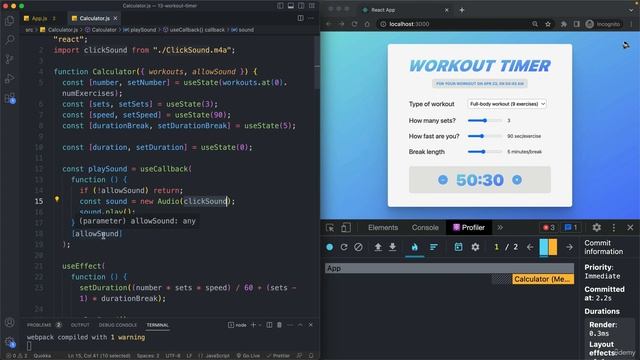Reload and start profiling in Profiler
Image resolution: width=640 pixels, height=360 pixels.
tap(344, 247)
